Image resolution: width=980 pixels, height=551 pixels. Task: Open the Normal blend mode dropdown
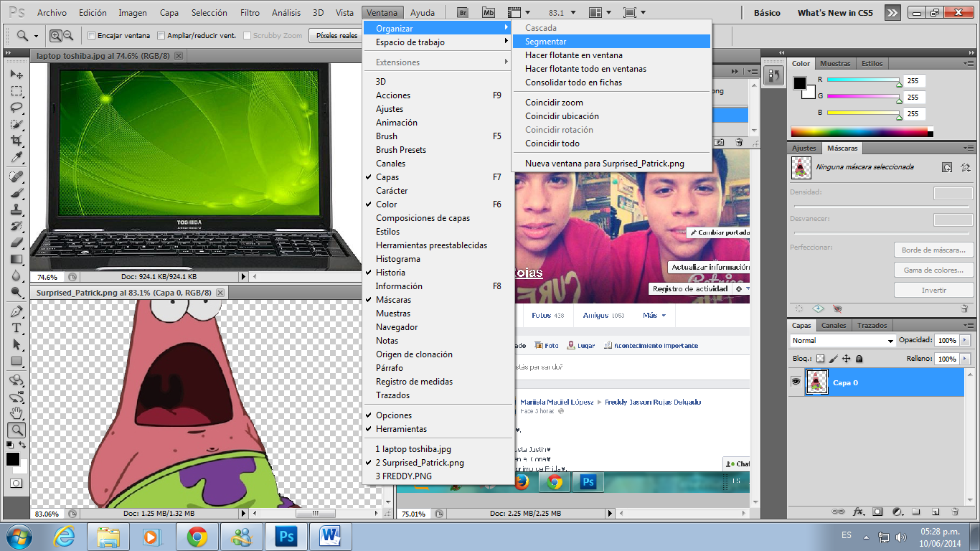coord(843,341)
